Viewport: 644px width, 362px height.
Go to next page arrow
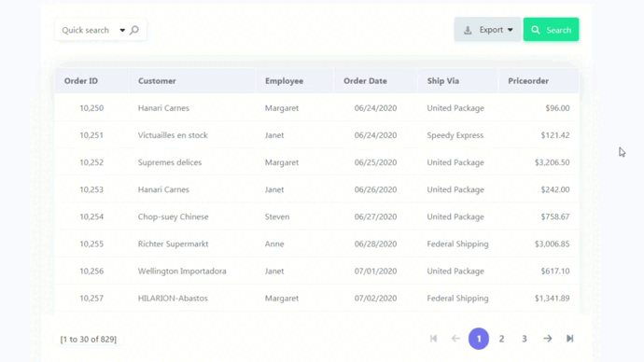pyautogui.click(x=548, y=339)
